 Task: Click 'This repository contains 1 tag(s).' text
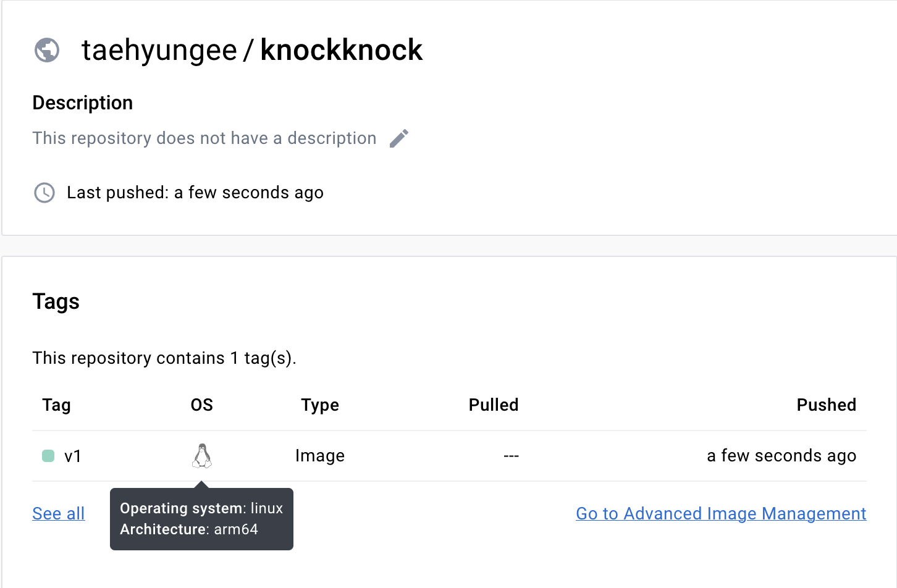(164, 358)
